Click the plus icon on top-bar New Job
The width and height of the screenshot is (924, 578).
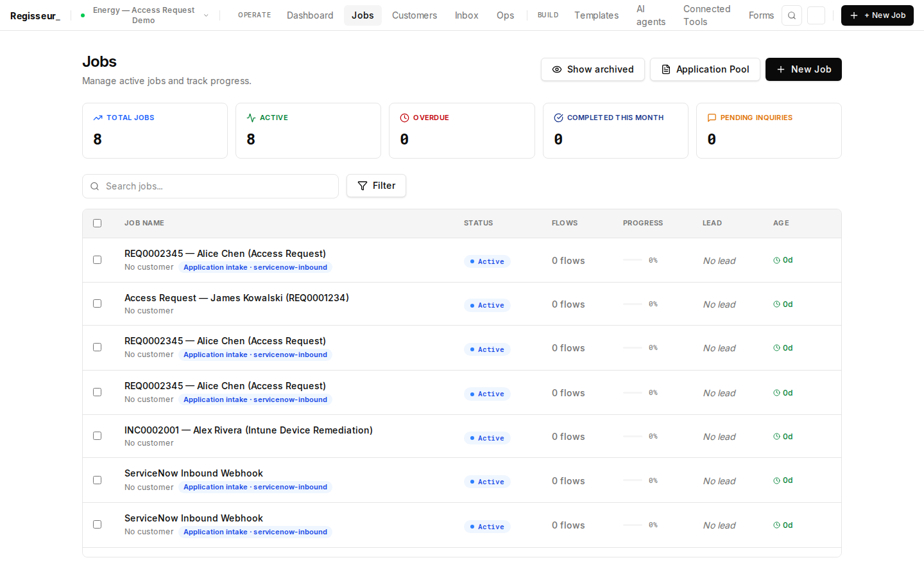(854, 15)
